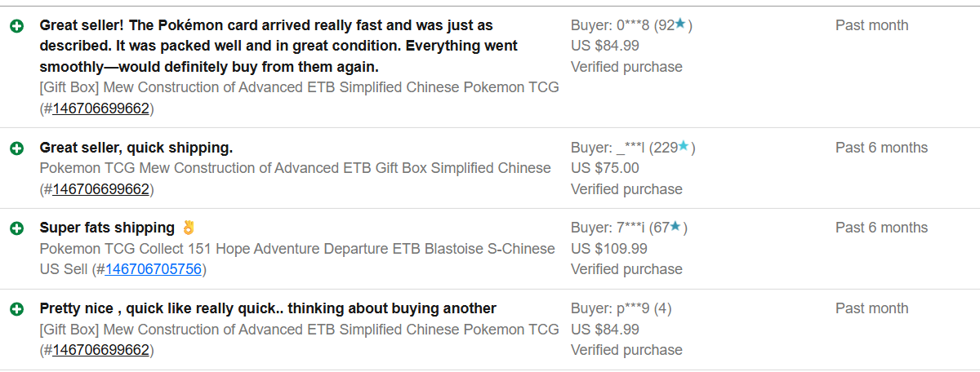Click 'Past 6 months' beside buyer _***l
980x372 pixels.
tap(881, 148)
